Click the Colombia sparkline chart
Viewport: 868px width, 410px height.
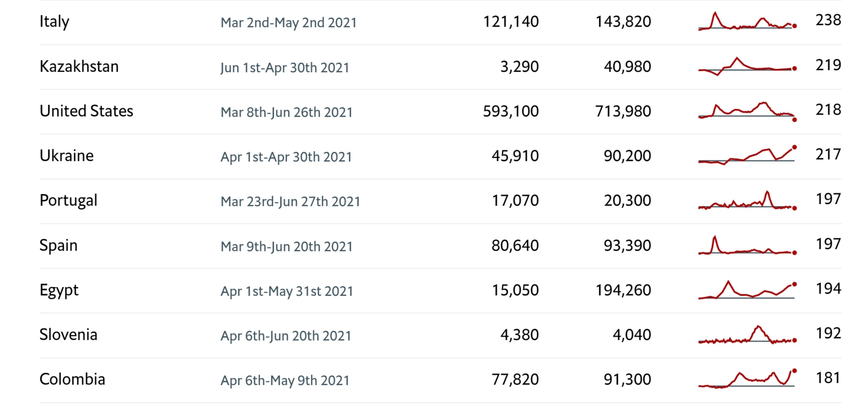[x=747, y=379]
